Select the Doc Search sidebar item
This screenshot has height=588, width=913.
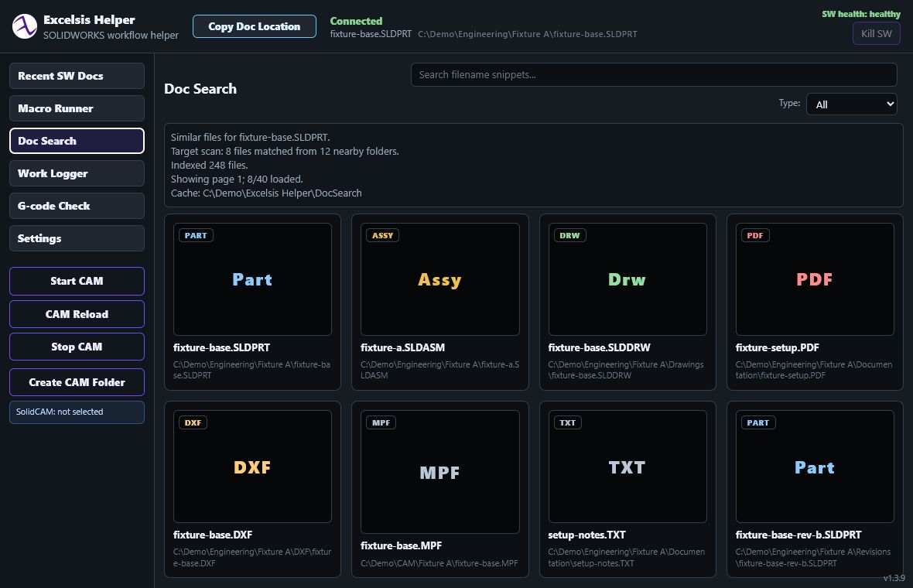click(77, 141)
